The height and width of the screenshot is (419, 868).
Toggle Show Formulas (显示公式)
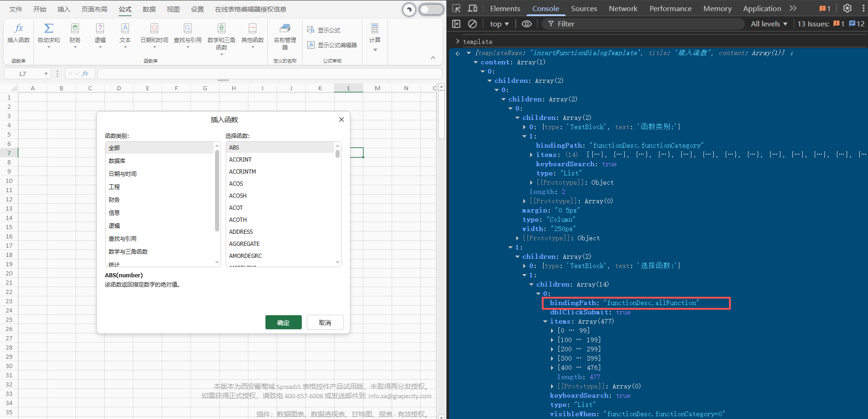click(x=324, y=30)
